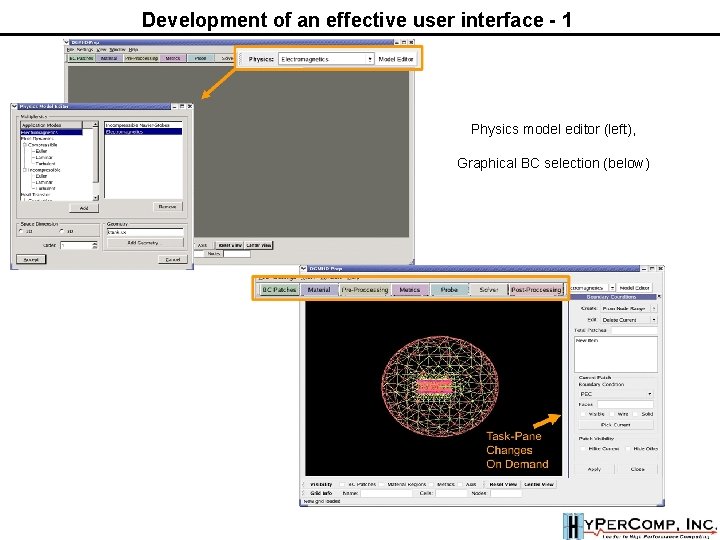Image resolution: width=720 pixels, height=540 pixels.
Task: Click the Metrics toolbar button
Action: tap(410, 290)
